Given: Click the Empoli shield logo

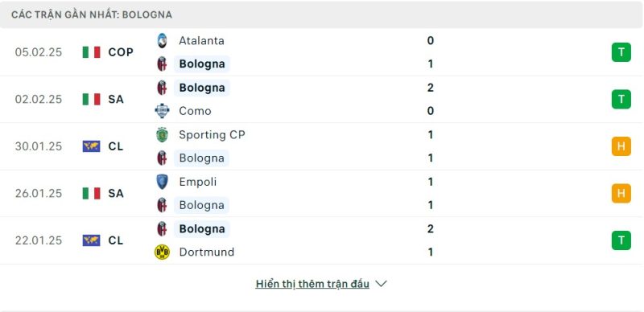Looking at the screenshot, I should coord(163,182).
